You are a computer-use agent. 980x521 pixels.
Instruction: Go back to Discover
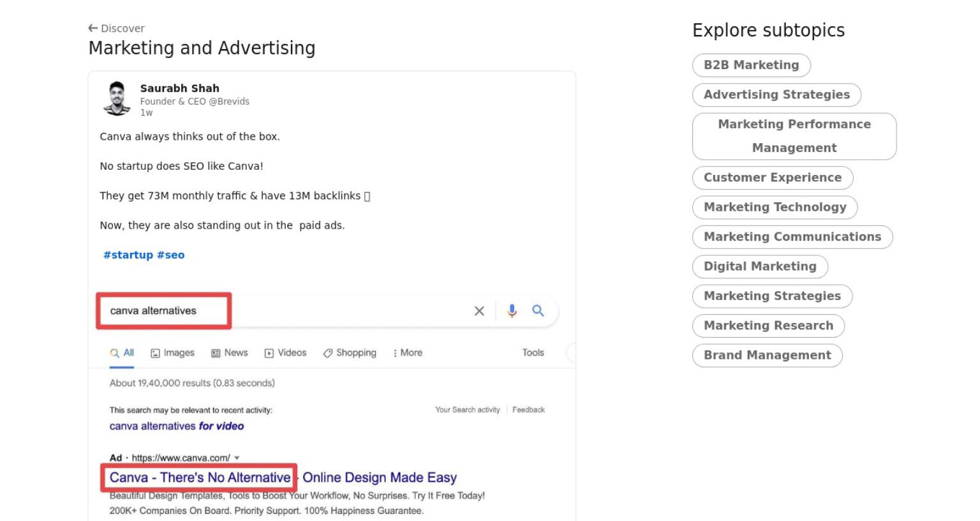click(x=117, y=28)
